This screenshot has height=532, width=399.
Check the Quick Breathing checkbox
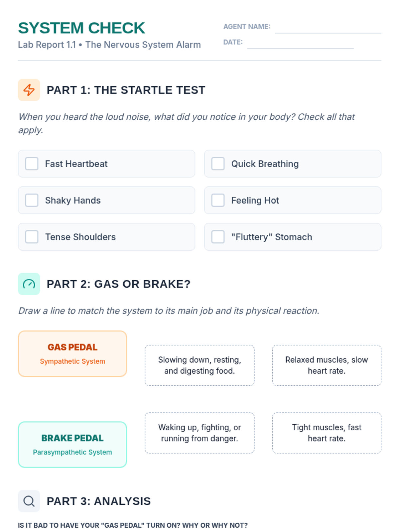[218, 164]
